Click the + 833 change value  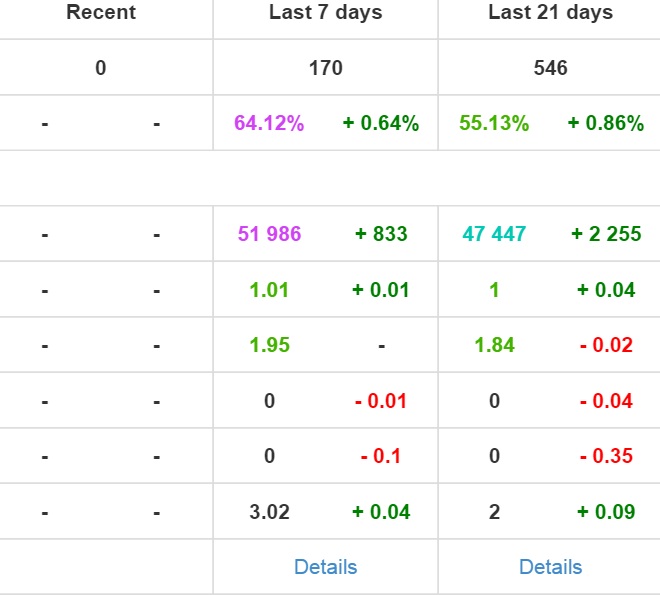381,234
